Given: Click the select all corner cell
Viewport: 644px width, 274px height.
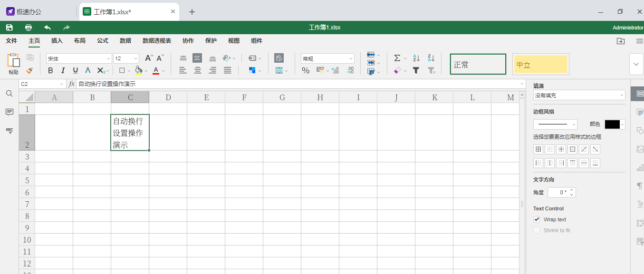Looking at the screenshot, I should [27, 97].
